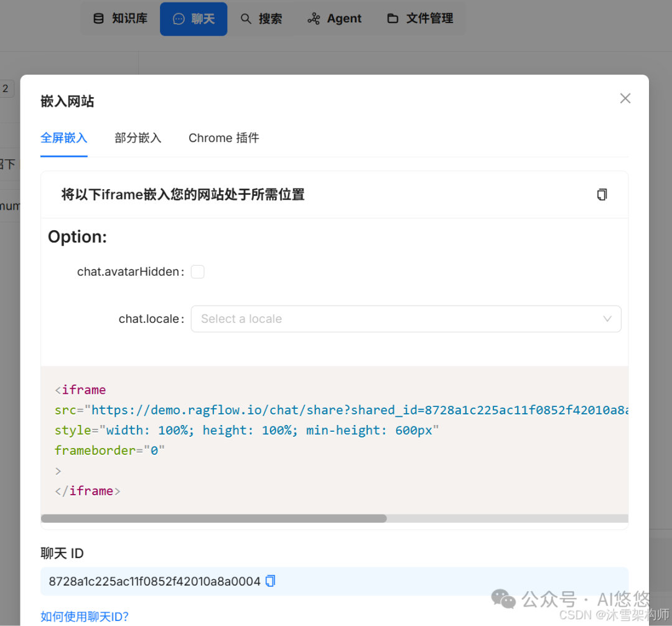The width and height of the screenshot is (672, 626).
Task: Open the chat.locale dropdown
Action: [406, 319]
